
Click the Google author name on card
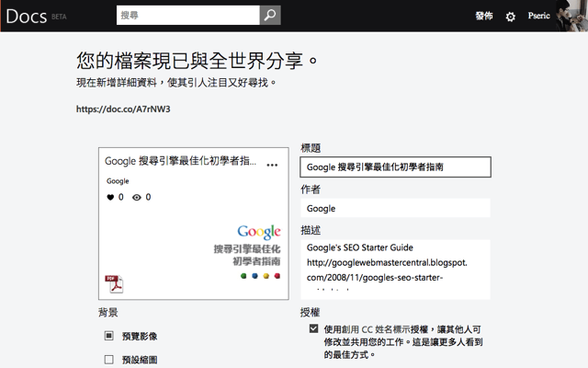[x=118, y=181]
